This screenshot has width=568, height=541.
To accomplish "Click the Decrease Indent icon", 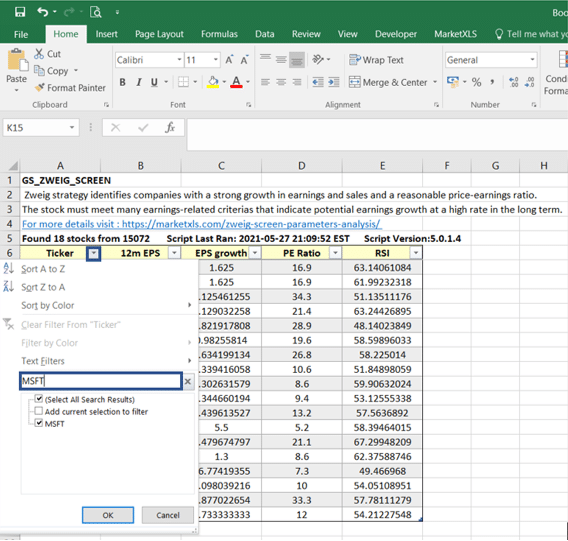I will (318, 82).
